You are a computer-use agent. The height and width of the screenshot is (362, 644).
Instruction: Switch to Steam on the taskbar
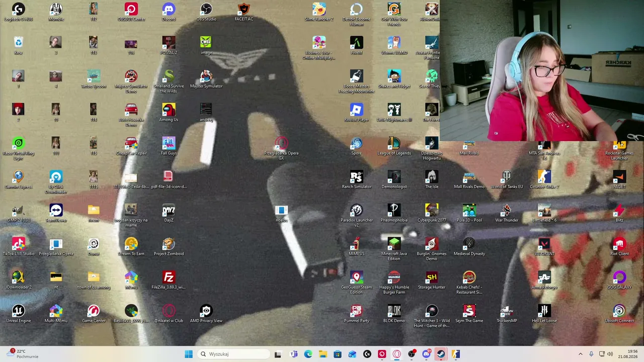441,354
